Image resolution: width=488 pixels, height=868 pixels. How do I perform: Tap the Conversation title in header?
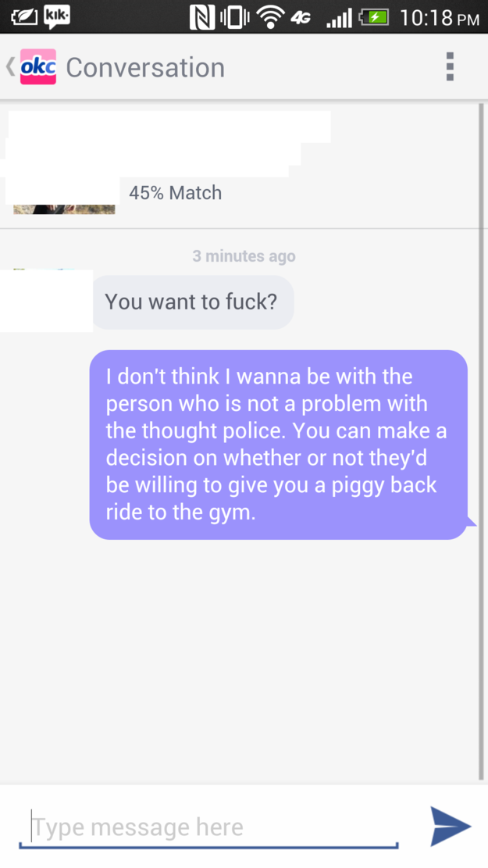click(x=145, y=67)
